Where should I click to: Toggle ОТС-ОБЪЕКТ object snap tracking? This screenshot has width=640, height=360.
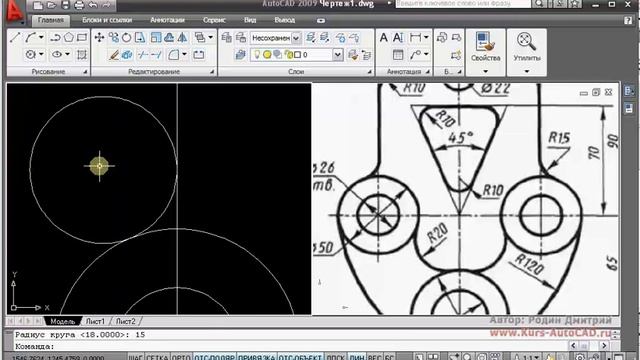(300, 357)
